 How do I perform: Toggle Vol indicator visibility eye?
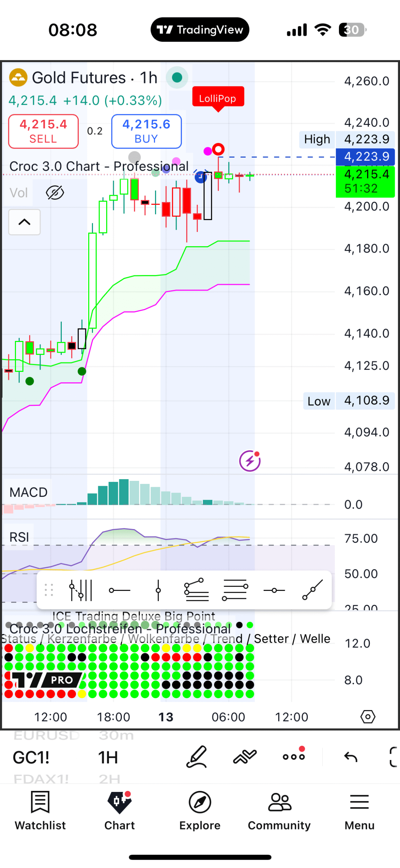point(55,193)
